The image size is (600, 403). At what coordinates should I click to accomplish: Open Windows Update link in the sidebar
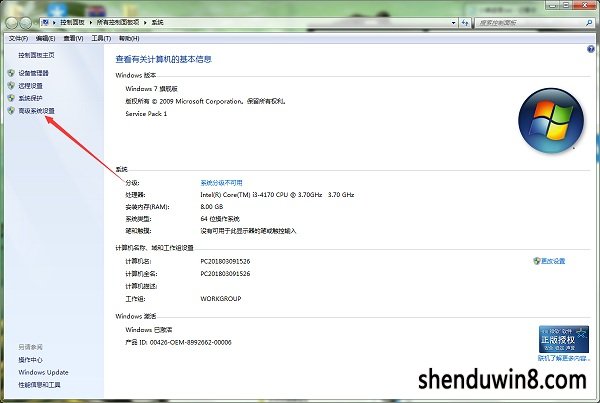coord(43,372)
